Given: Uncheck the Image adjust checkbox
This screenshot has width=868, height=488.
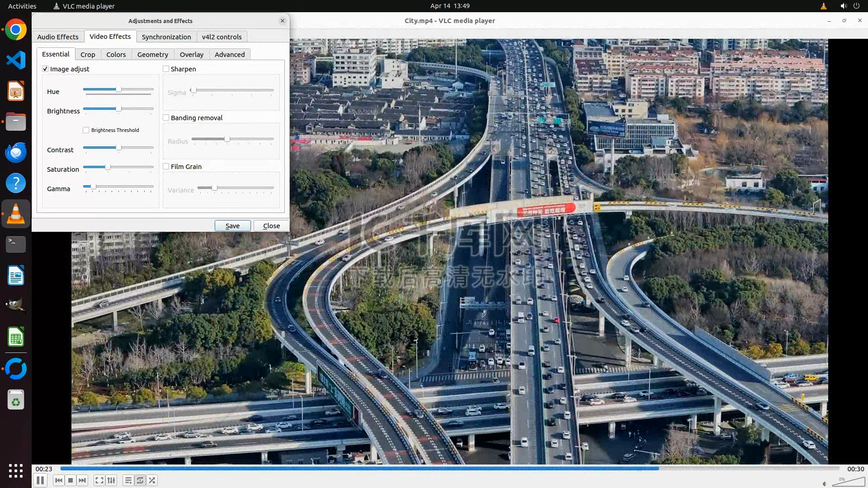Looking at the screenshot, I should pyautogui.click(x=45, y=69).
